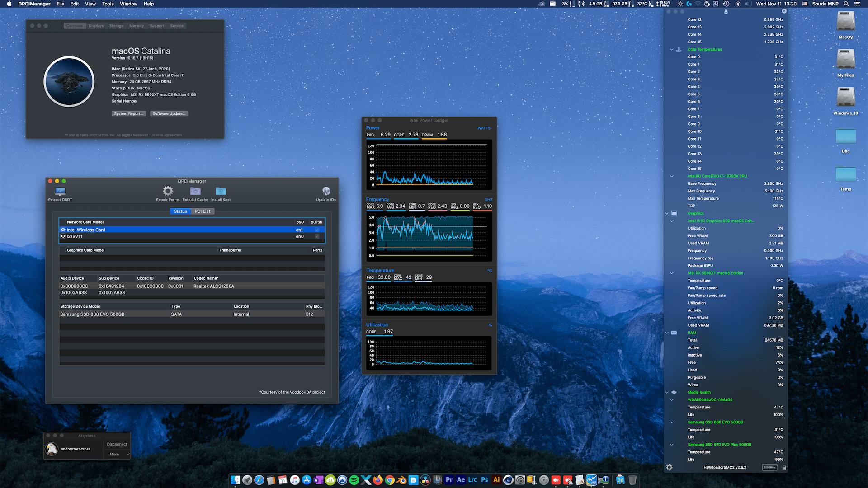Open Spotify from the dock

pos(354,480)
